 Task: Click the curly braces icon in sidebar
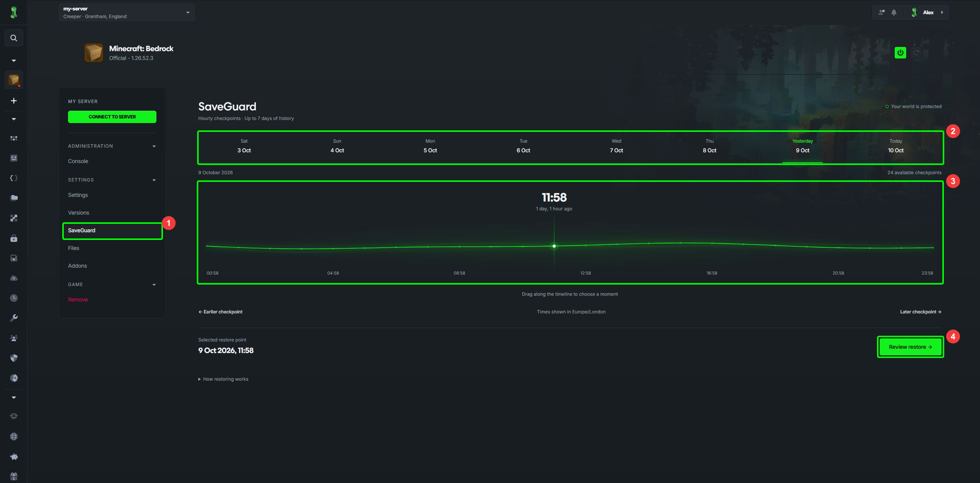pos(13,178)
